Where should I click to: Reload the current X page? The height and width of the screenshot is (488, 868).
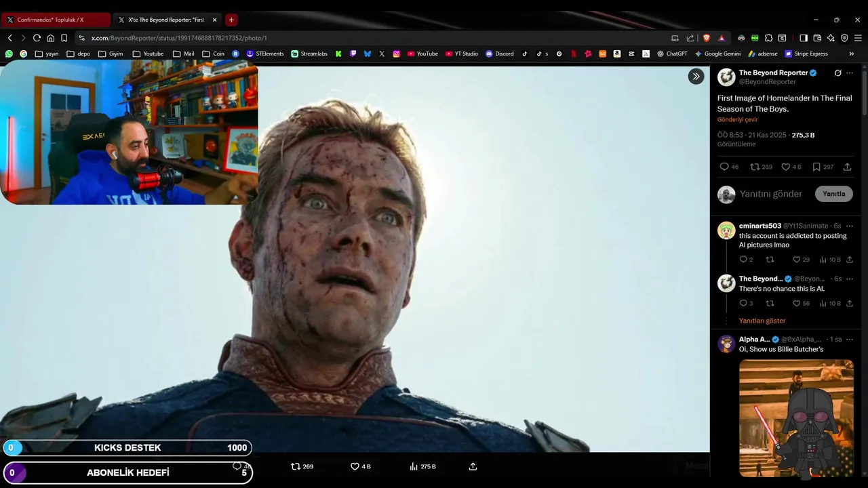[37, 38]
